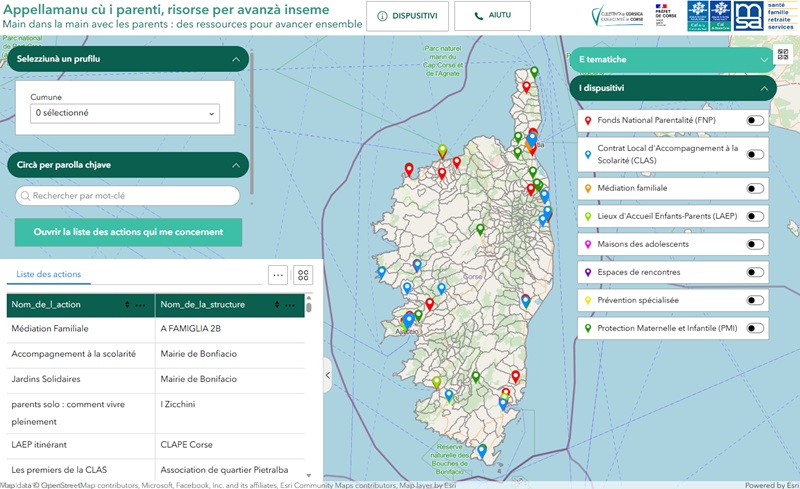Screen dimensions: 800x489
Task: Click in the Rechercher par mot-clé field
Action: click(x=128, y=196)
